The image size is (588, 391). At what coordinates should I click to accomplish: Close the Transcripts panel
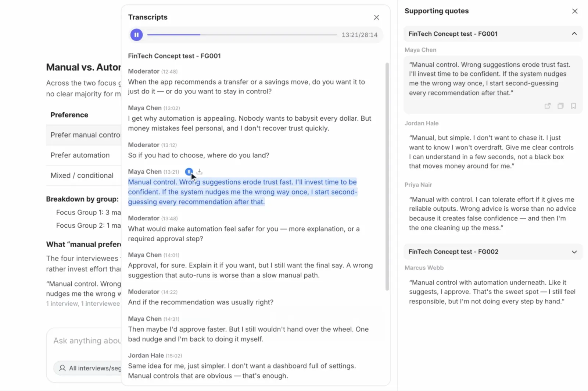376,17
